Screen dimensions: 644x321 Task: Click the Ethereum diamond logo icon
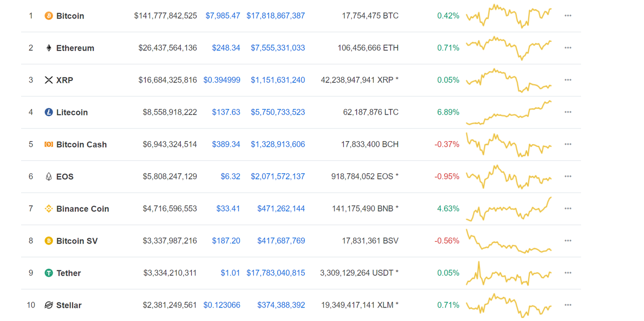49,48
